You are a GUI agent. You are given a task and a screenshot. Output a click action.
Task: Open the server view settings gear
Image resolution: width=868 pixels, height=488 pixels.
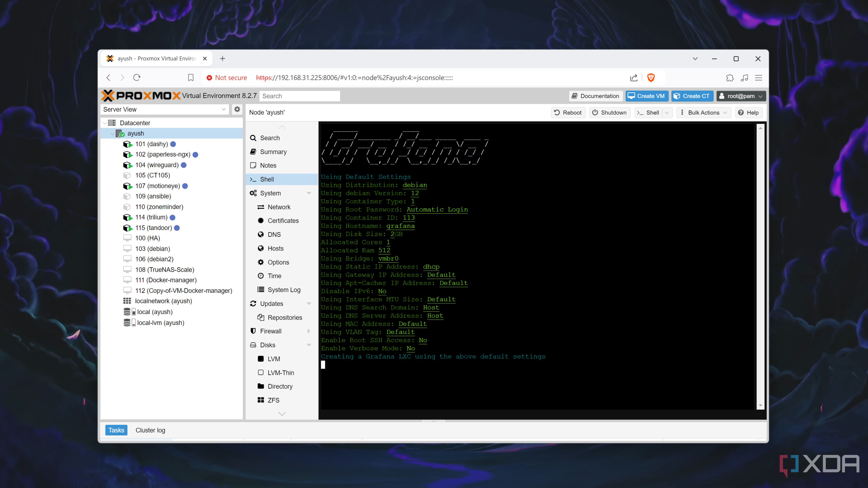[237, 109]
